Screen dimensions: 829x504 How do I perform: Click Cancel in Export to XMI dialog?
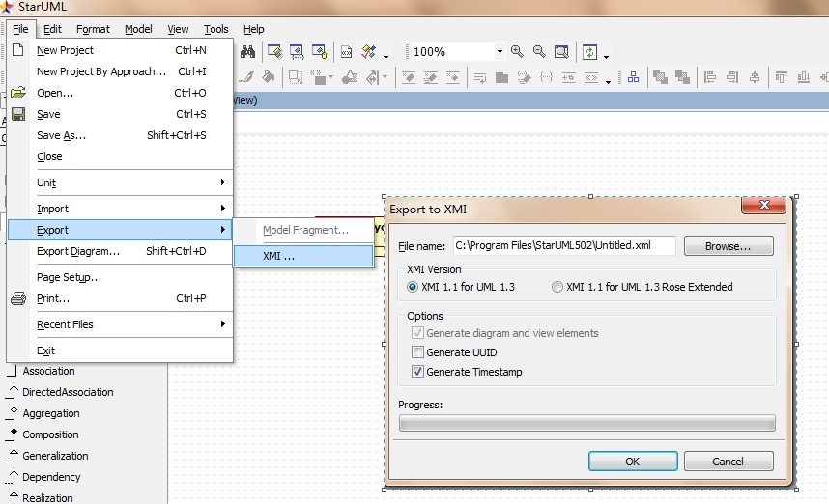click(x=729, y=462)
